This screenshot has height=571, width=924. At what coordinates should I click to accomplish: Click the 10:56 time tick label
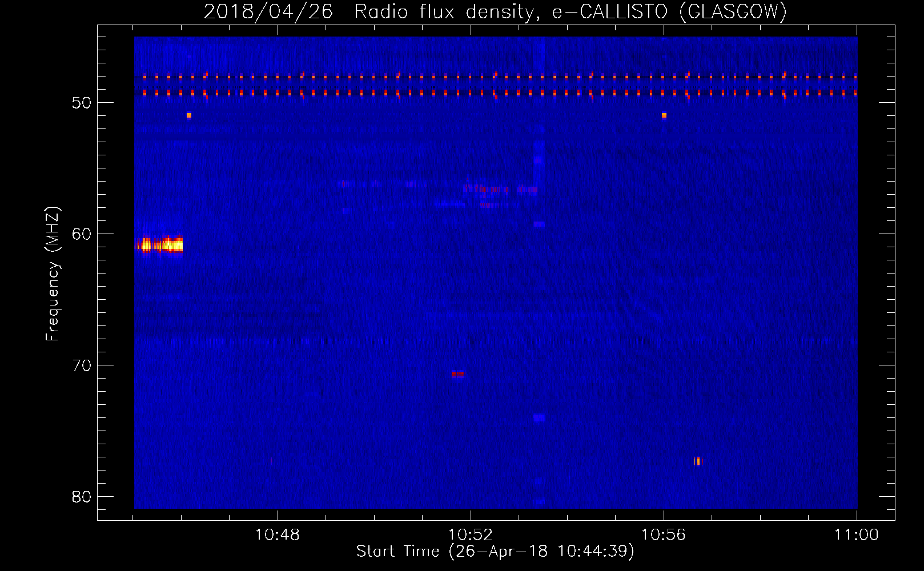pyautogui.click(x=663, y=535)
